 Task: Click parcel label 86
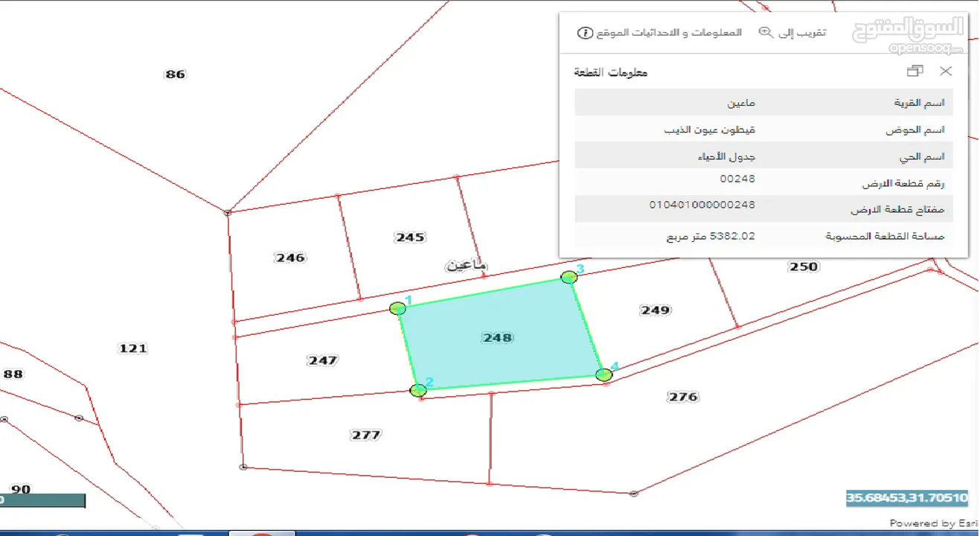[175, 74]
